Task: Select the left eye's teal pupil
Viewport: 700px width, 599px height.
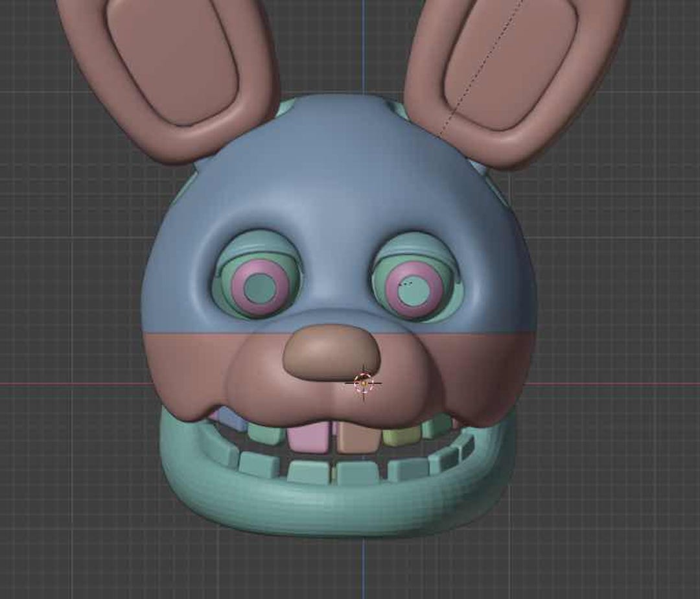Action: point(259,287)
